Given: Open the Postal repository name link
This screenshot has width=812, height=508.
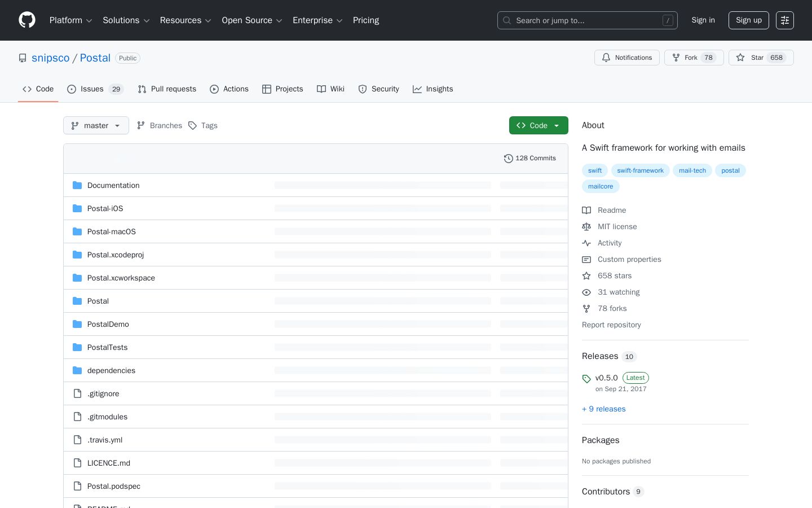Looking at the screenshot, I should pos(95,58).
